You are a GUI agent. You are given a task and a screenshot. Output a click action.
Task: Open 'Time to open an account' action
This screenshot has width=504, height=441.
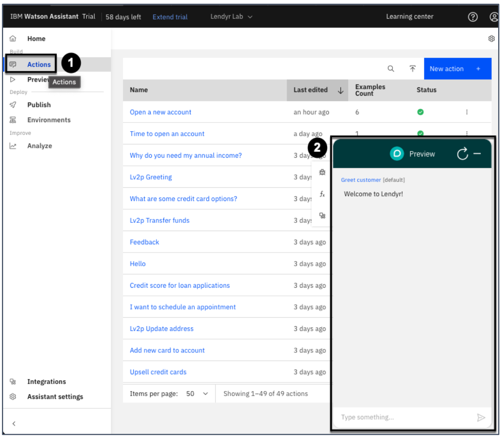(x=167, y=133)
